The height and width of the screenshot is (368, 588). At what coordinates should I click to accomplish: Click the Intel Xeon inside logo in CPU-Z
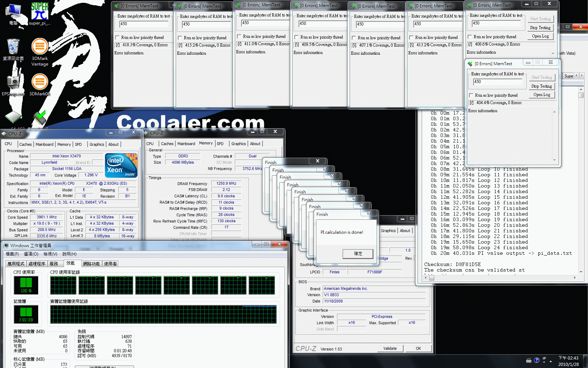pos(121,165)
